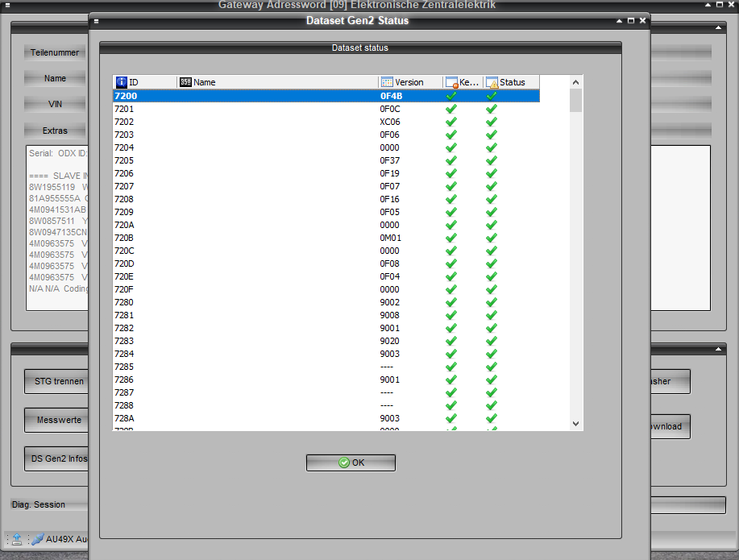This screenshot has width=739, height=560.
Task: Click the Status checkmark in row 7288
Action: [x=492, y=405]
